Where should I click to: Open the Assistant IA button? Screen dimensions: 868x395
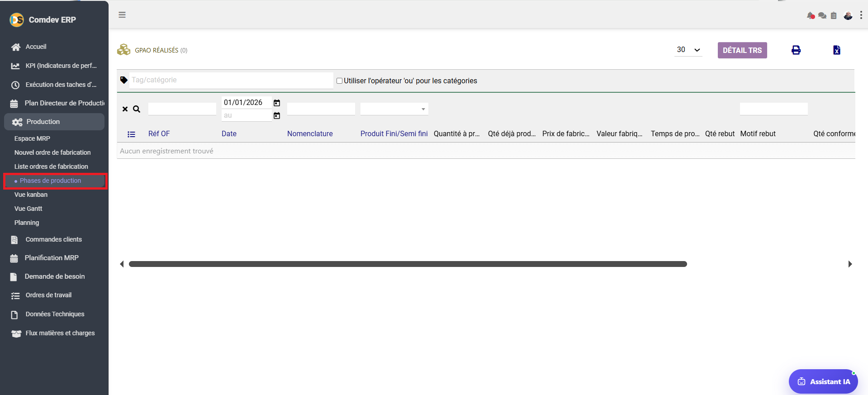(x=823, y=381)
